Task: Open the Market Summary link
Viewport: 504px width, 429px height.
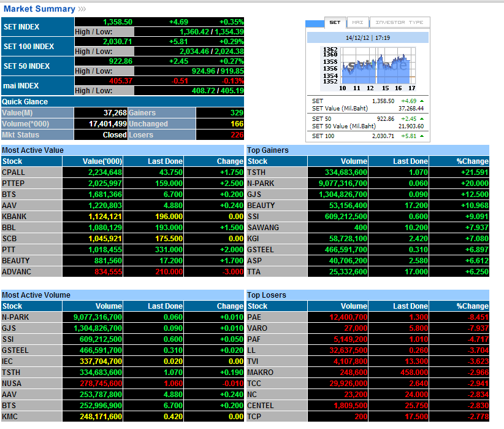Action: point(39,9)
